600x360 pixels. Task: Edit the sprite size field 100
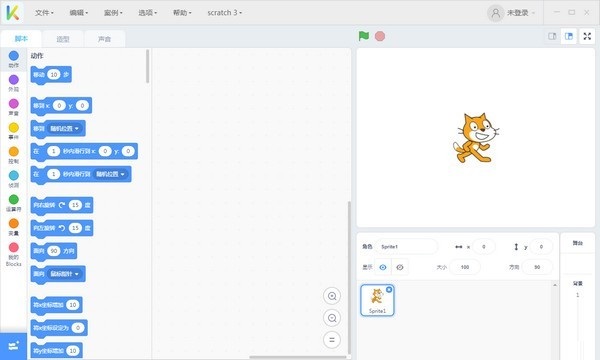(465, 267)
